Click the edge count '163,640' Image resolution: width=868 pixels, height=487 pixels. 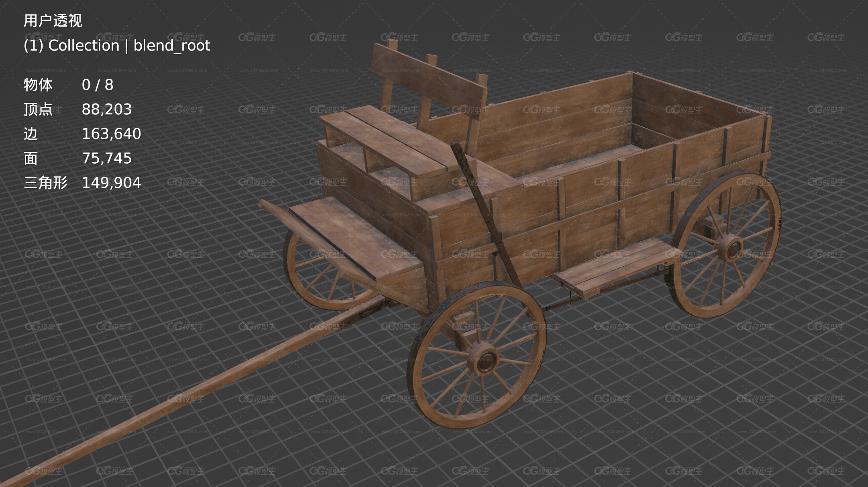pyautogui.click(x=111, y=134)
